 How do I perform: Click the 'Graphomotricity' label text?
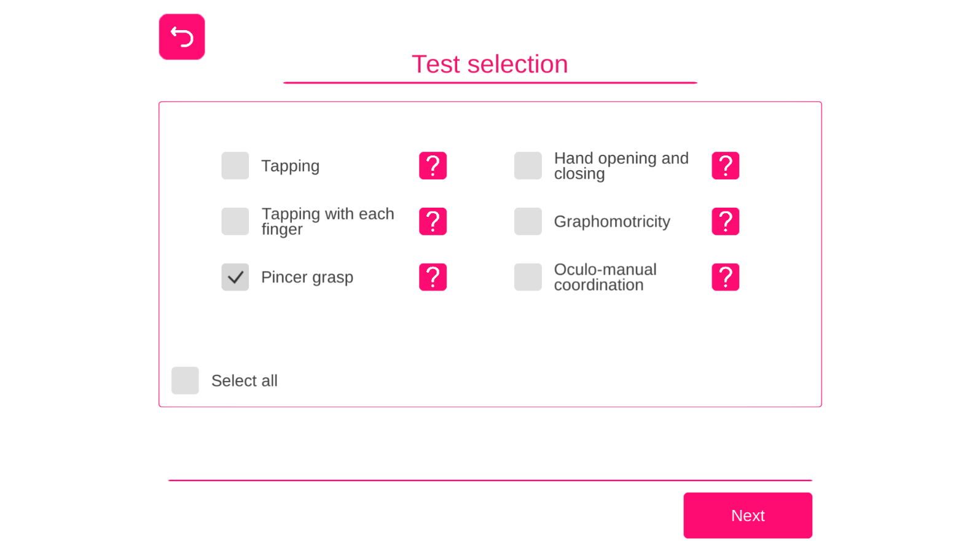612,221
